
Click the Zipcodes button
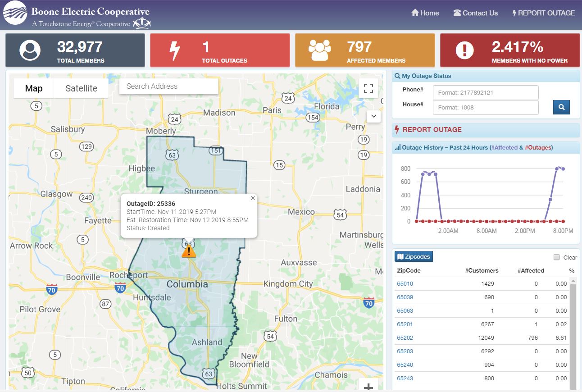point(414,257)
